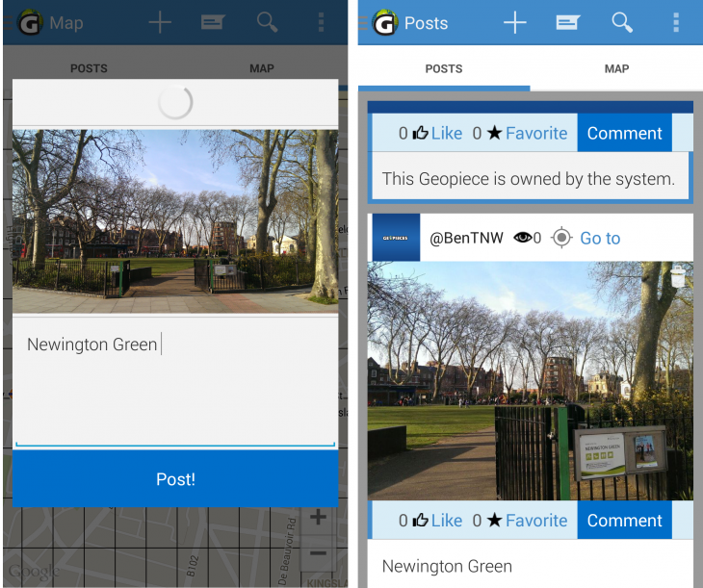
Task: Comment on the system-owned Geopiece
Action: (624, 134)
